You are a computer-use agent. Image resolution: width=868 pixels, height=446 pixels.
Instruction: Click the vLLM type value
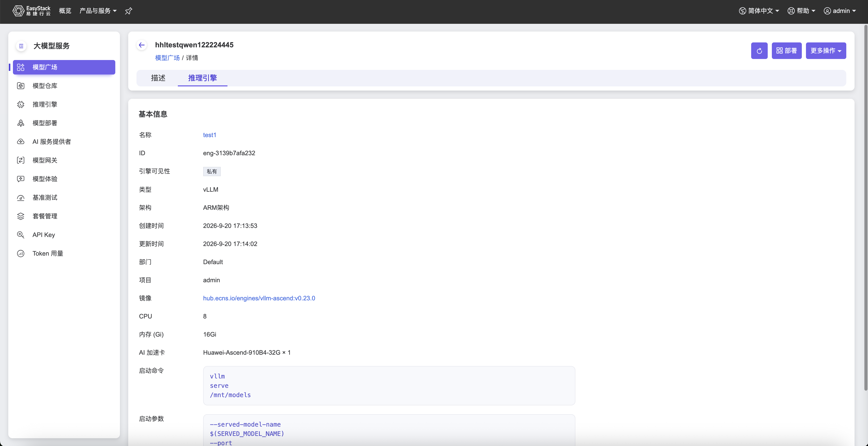click(x=211, y=189)
